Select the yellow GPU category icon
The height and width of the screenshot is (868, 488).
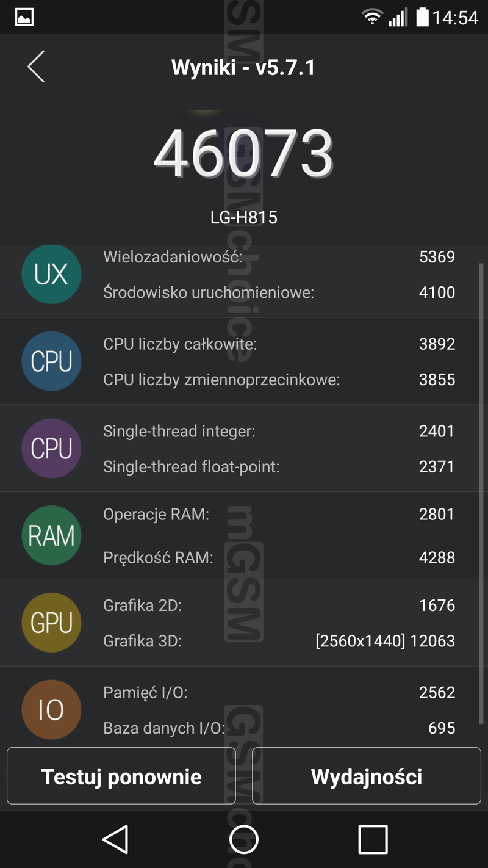coord(51,623)
